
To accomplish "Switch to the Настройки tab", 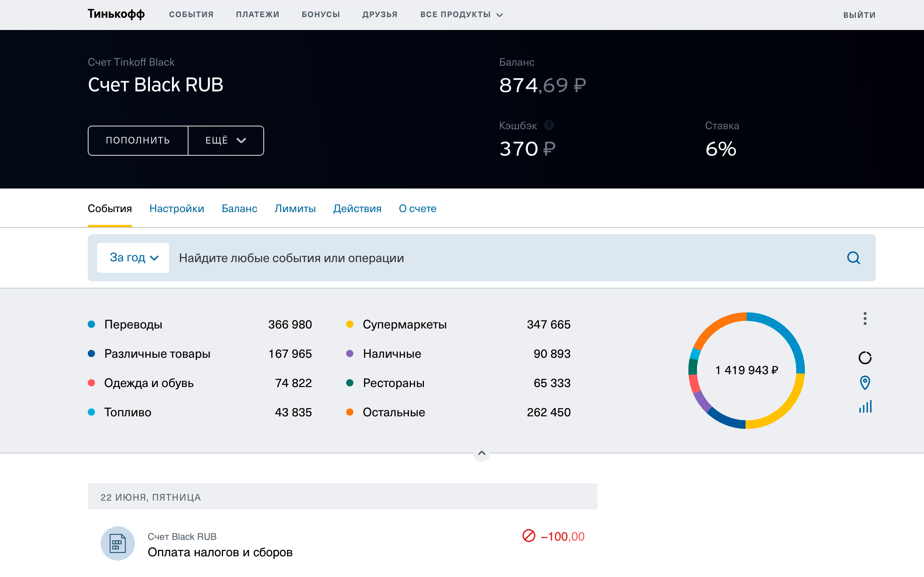I will [x=177, y=209].
